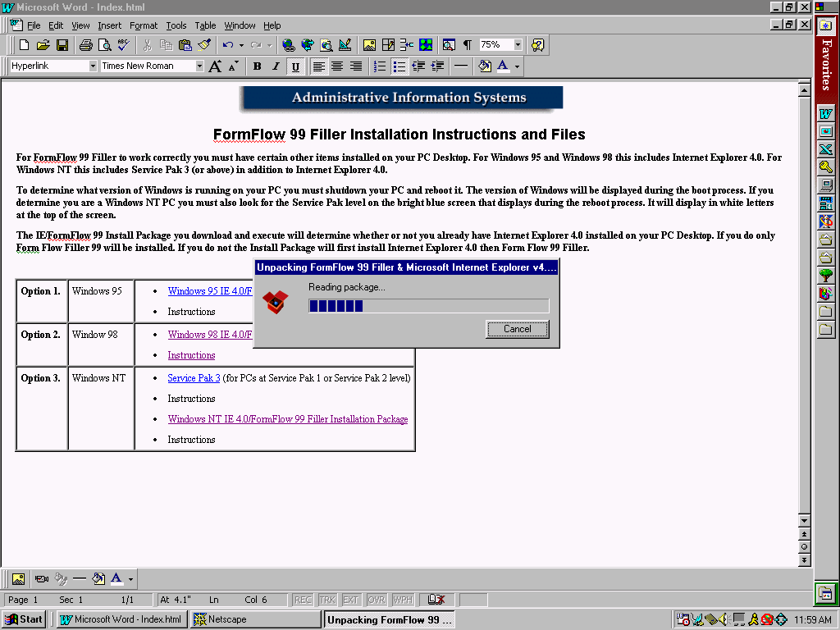
Task: Click the Format Painter brush icon
Action: (x=204, y=45)
